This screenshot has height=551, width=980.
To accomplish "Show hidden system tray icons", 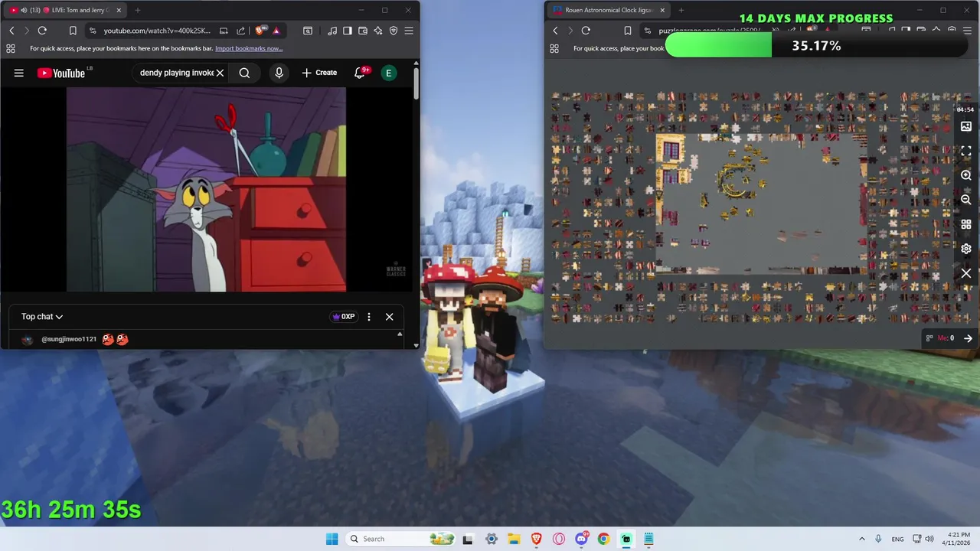I will point(861,539).
